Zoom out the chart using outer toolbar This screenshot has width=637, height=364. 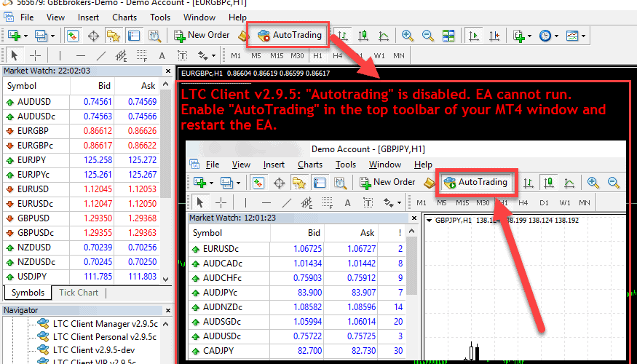[x=428, y=36]
